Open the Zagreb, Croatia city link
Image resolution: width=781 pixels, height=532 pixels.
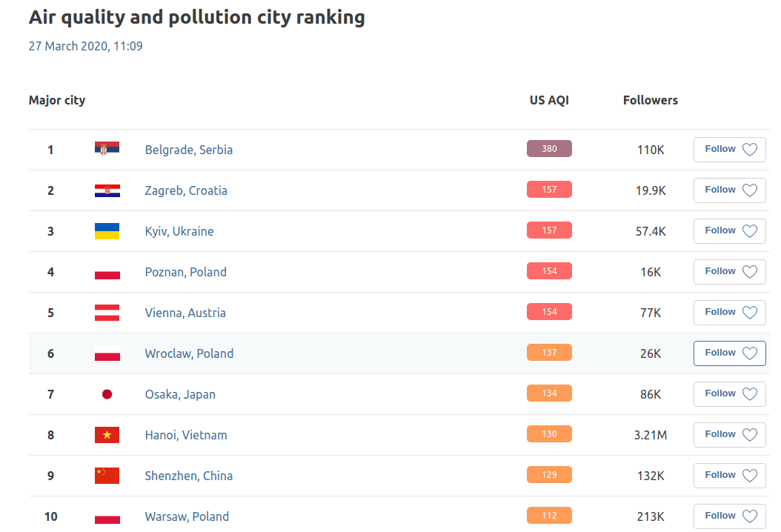(186, 190)
